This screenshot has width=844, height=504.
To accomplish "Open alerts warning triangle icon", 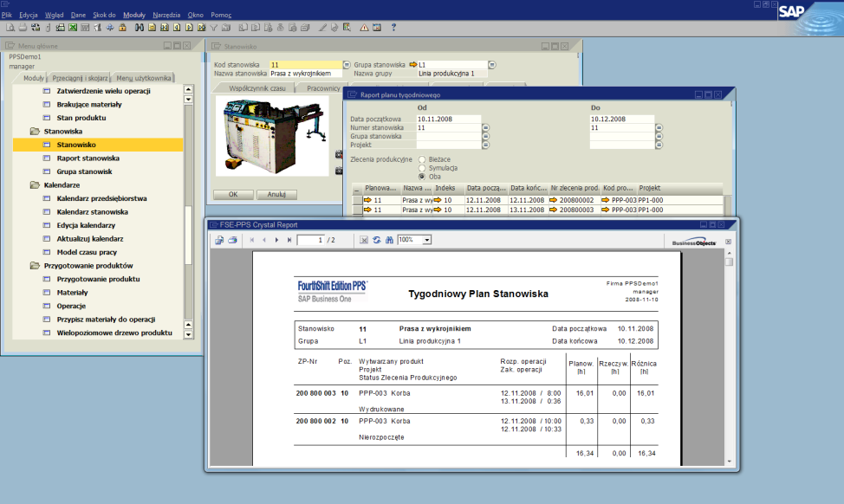I will 365,28.
